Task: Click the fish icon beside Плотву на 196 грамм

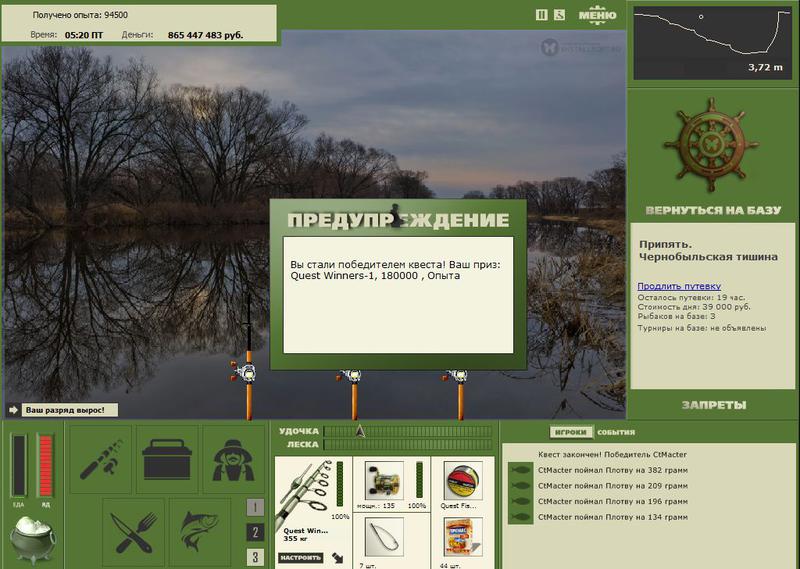Action: [520, 502]
